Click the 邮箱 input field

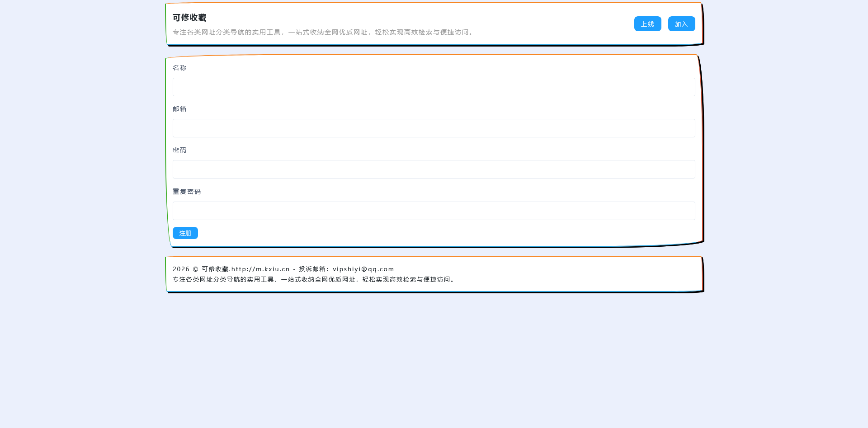[434, 128]
